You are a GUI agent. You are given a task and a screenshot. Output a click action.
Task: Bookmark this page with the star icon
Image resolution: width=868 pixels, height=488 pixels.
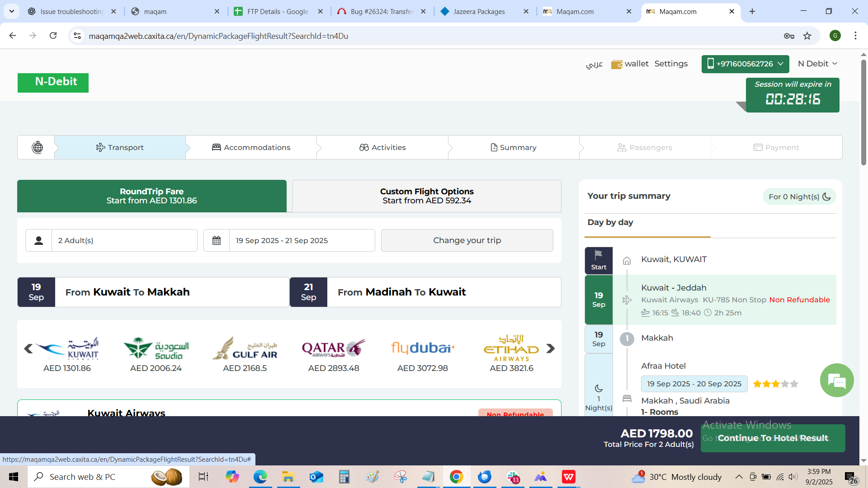click(807, 36)
